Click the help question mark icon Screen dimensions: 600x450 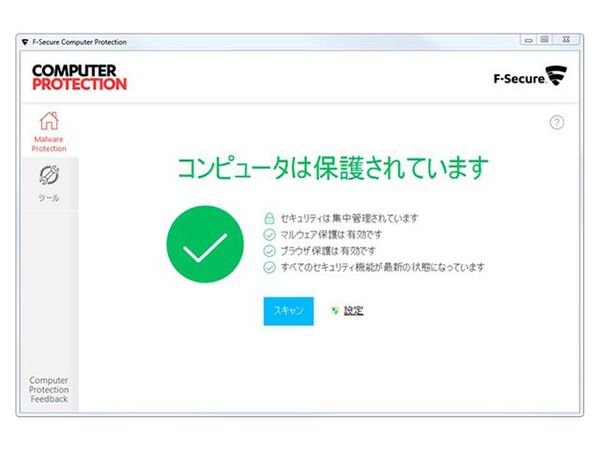[557, 123]
